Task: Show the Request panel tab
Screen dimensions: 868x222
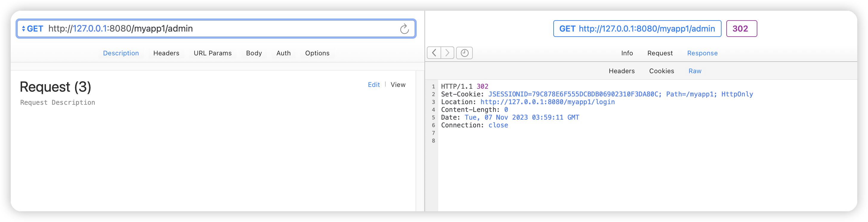Action: pos(660,53)
